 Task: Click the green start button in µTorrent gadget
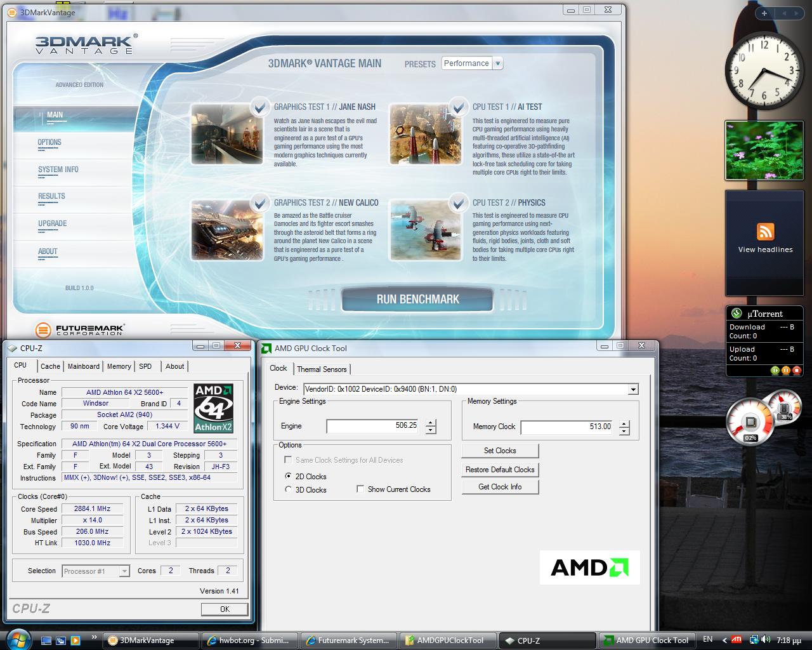(x=775, y=370)
